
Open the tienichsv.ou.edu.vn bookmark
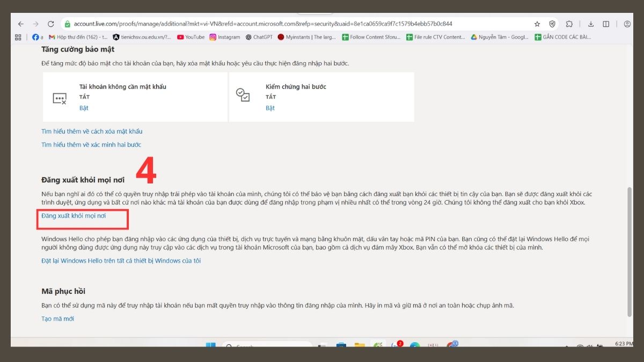pyautogui.click(x=142, y=37)
